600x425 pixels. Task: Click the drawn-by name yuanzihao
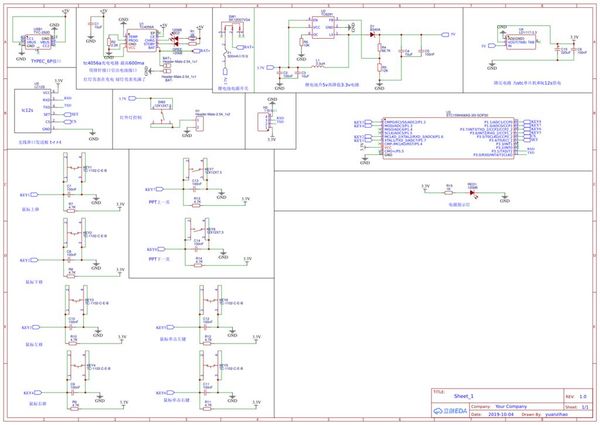click(556, 414)
